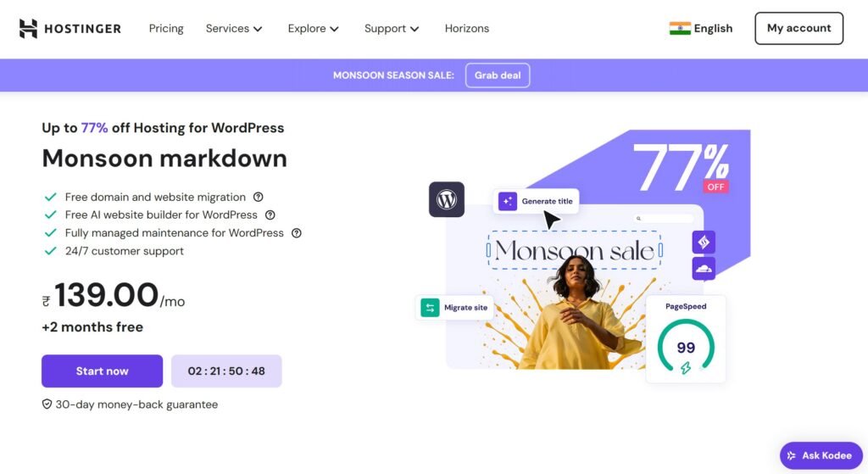This screenshot has height=474, width=868.
Task: Open the Ask Kodee chat
Action: [821, 455]
